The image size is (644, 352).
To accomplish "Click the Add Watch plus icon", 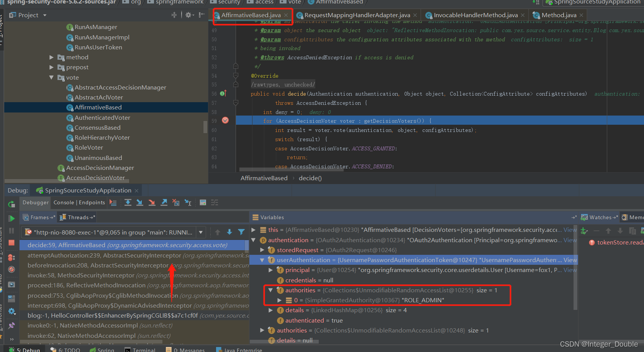I will (584, 230).
